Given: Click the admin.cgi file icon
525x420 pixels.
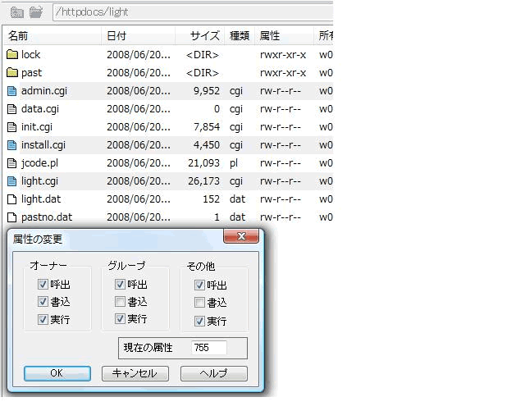Looking at the screenshot, I should click(x=11, y=91).
